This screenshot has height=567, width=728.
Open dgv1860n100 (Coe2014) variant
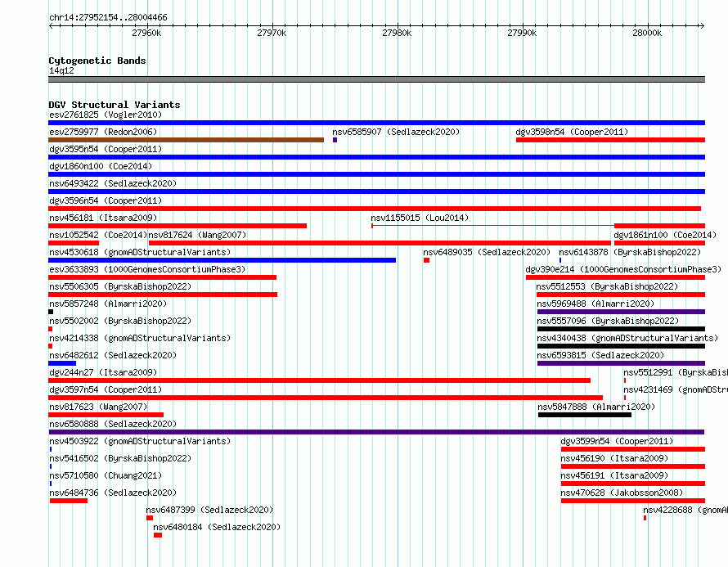click(101, 166)
